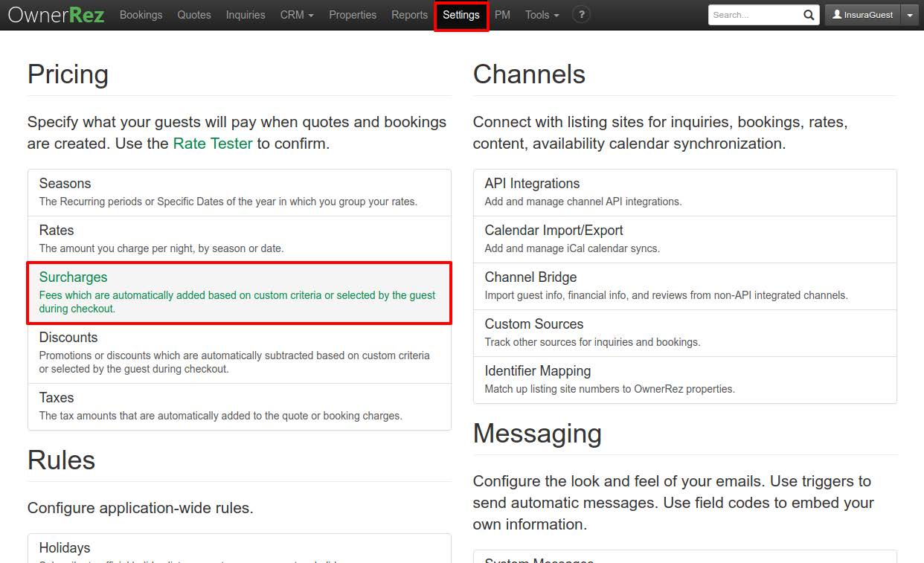Expand the CRM dropdown menu
The height and width of the screenshot is (563, 924).
pos(297,15)
